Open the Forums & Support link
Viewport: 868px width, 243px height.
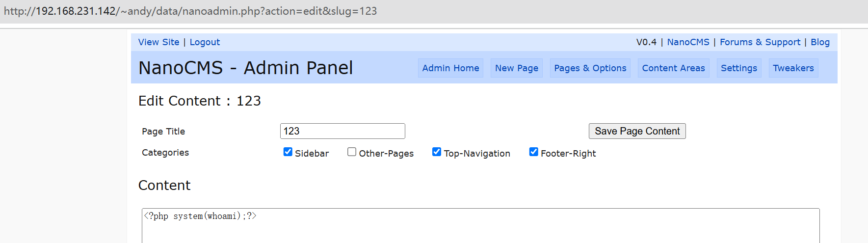point(760,42)
